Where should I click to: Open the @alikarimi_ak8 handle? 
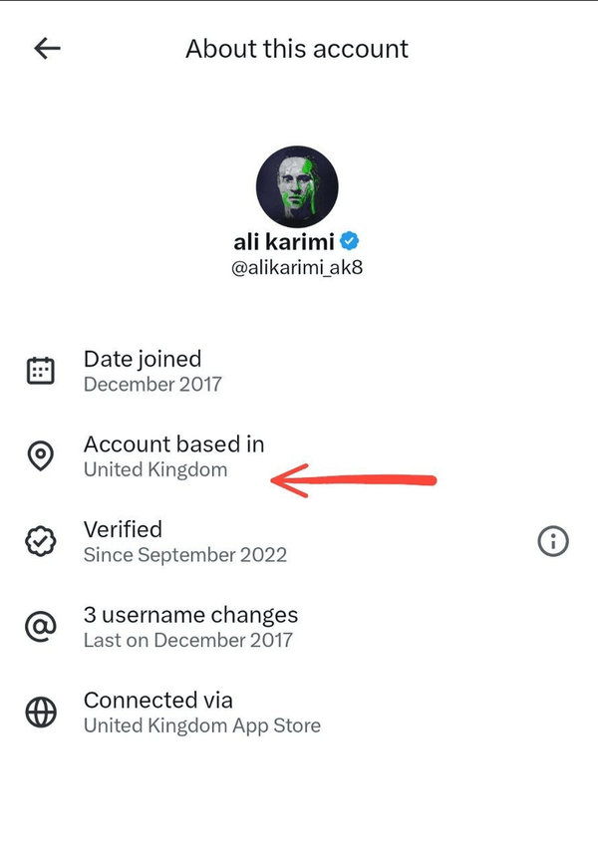click(x=297, y=268)
